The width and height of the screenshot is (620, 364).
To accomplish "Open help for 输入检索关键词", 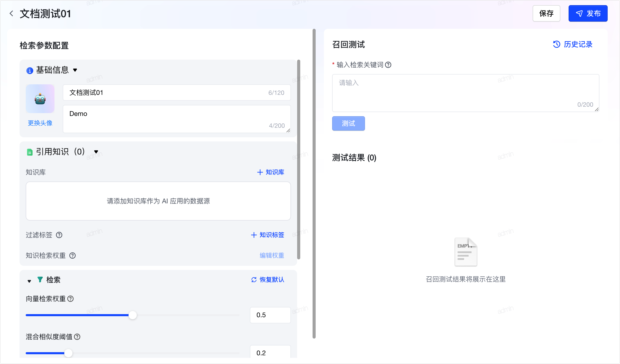I will 388,65.
